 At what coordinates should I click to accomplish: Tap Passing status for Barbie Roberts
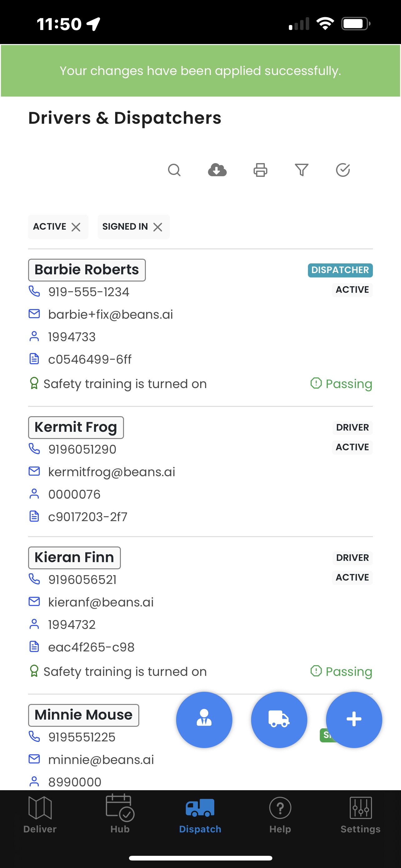click(341, 384)
